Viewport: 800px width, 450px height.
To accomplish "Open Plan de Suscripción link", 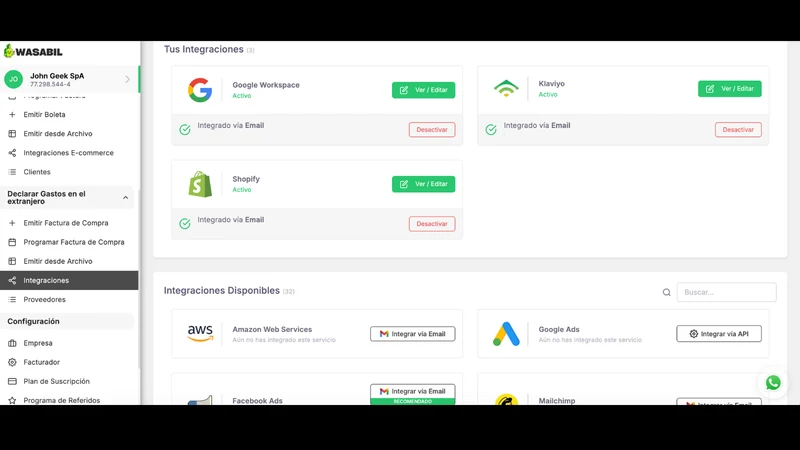I will (x=56, y=381).
